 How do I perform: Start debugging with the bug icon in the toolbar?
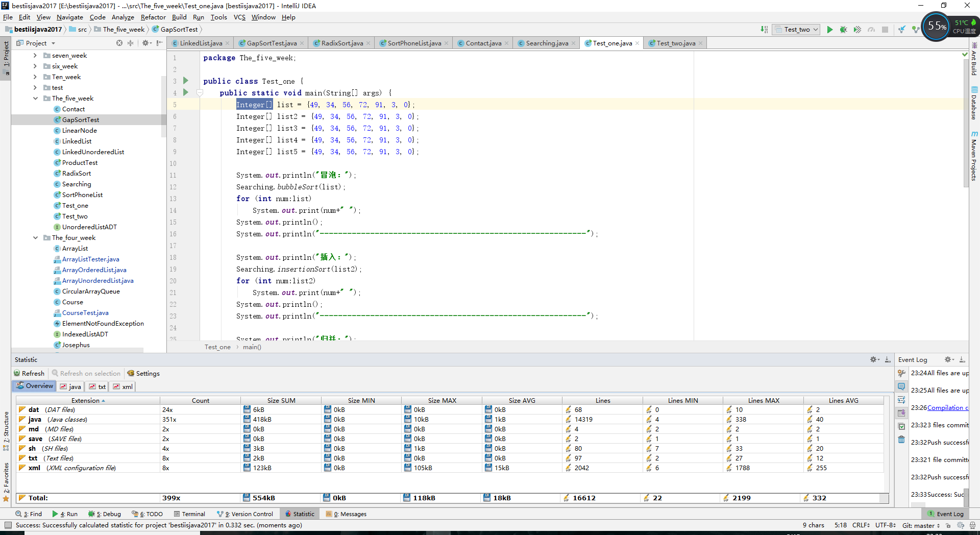click(x=843, y=30)
